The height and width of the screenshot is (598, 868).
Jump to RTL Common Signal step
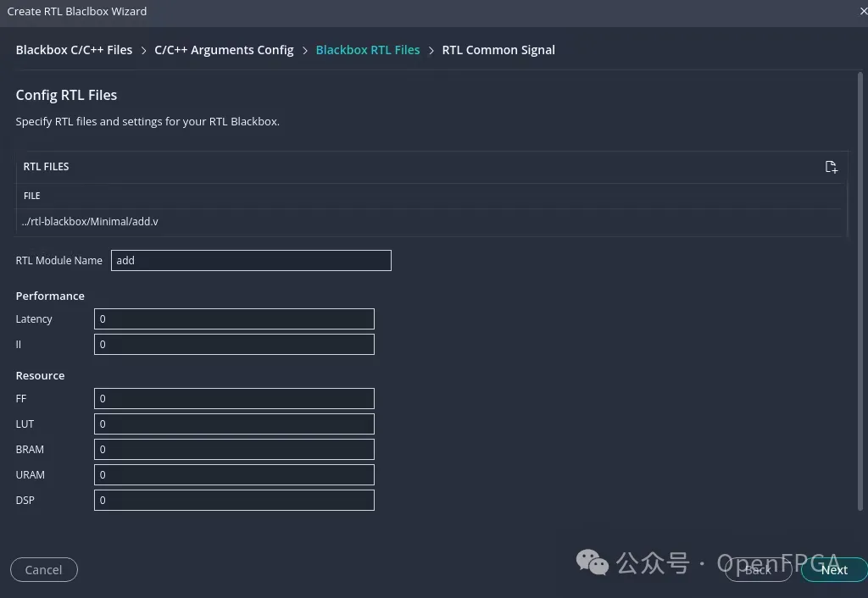pyautogui.click(x=498, y=50)
